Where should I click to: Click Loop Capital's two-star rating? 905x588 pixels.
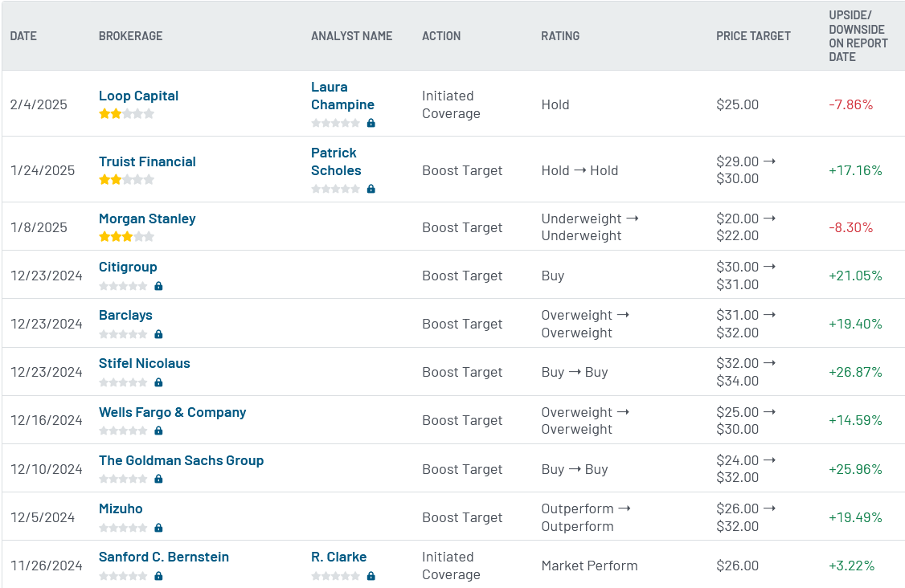tap(126, 114)
